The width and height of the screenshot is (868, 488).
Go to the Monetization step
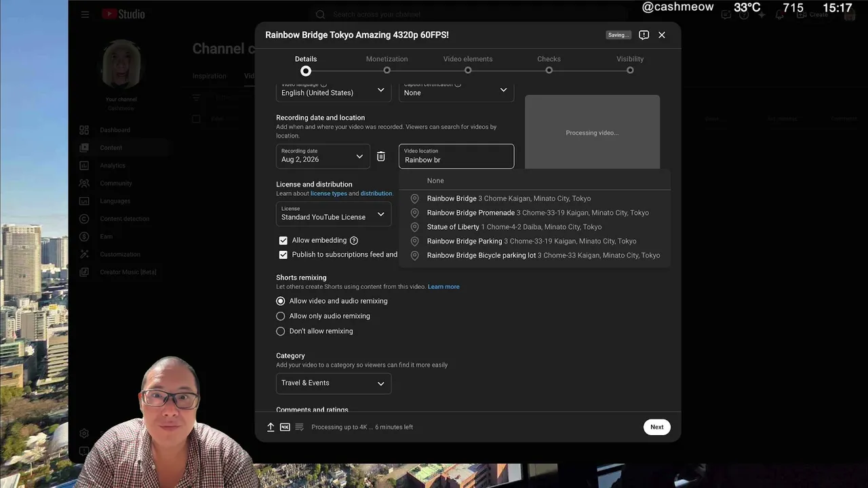point(387,64)
